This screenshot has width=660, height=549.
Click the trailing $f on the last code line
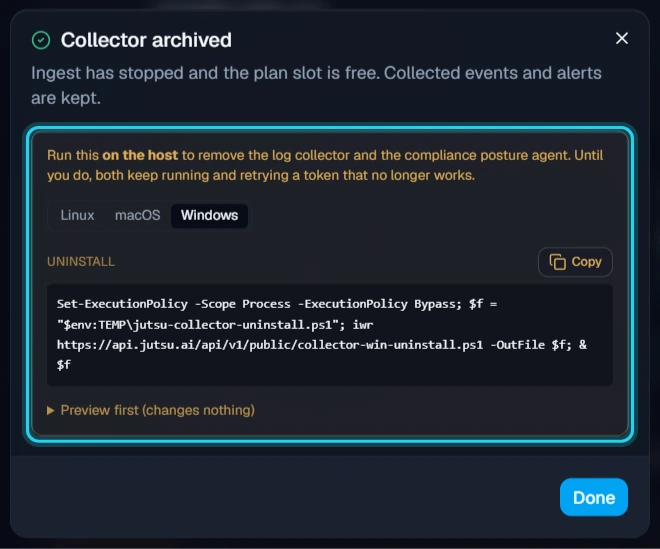coord(64,365)
